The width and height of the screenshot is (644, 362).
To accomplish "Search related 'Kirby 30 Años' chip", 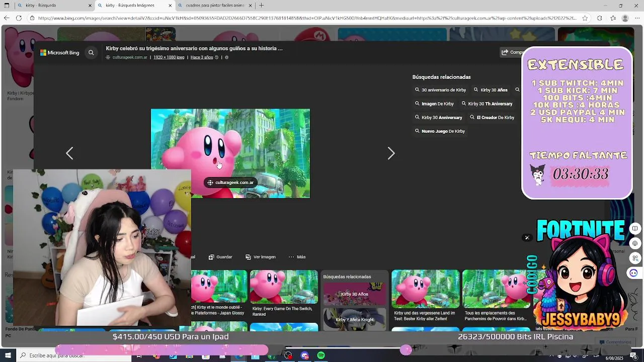I will [491, 90].
